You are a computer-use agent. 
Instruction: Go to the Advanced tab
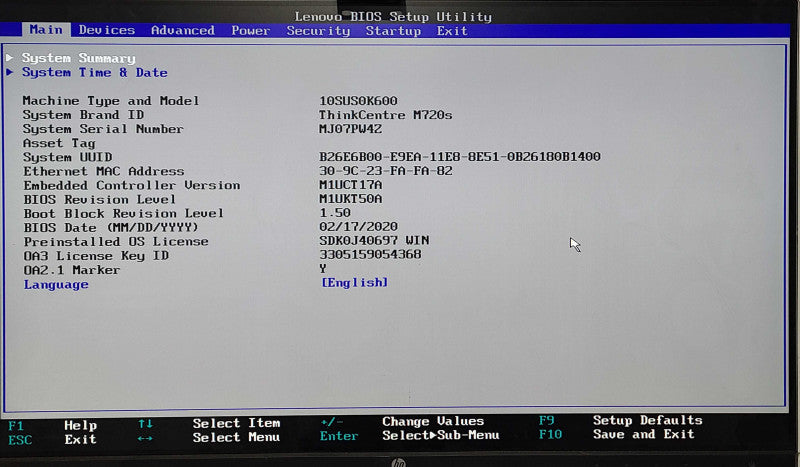(x=183, y=30)
